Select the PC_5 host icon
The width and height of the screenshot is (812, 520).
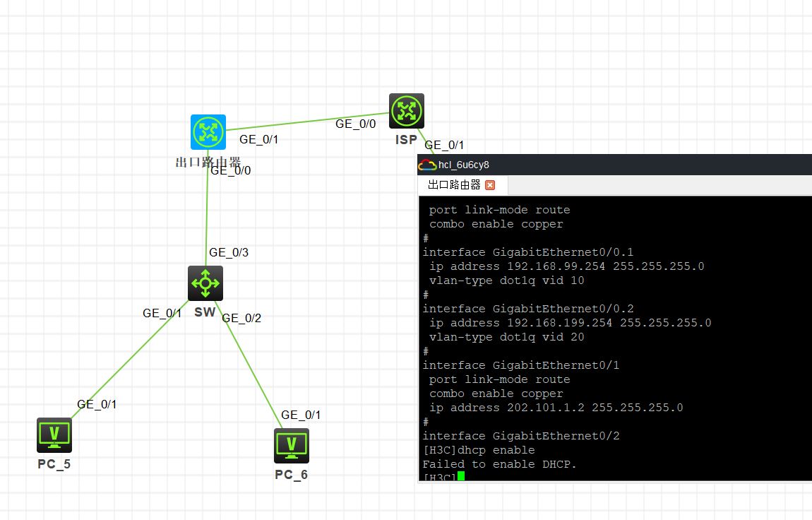54,435
